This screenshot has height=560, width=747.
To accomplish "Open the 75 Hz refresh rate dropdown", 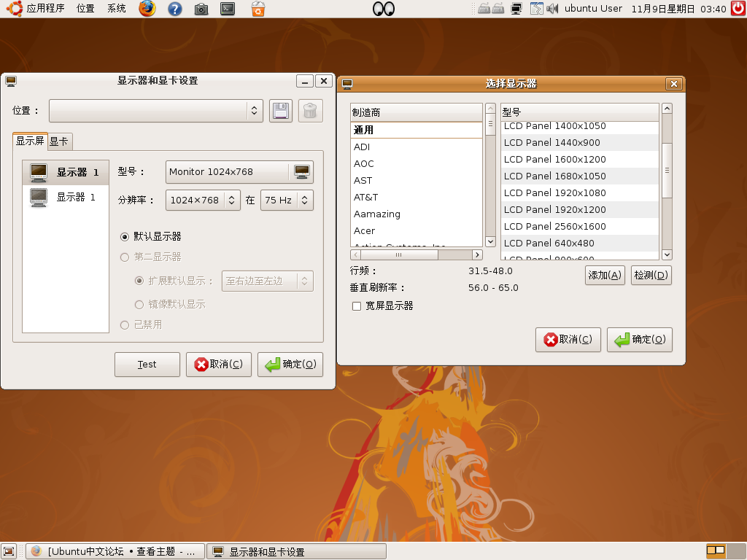I will pos(287,200).
